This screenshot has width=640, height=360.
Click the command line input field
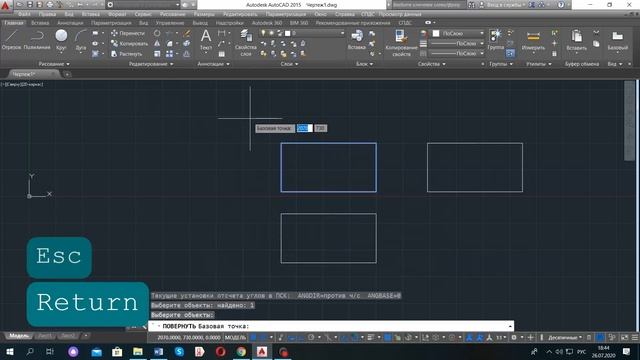pos(331,326)
